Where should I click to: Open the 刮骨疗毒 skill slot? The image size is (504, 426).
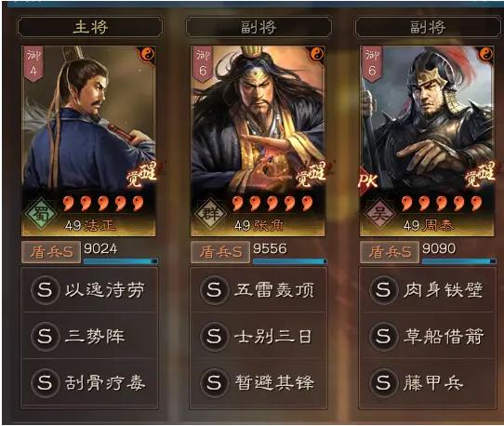click(x=89, y=383)
